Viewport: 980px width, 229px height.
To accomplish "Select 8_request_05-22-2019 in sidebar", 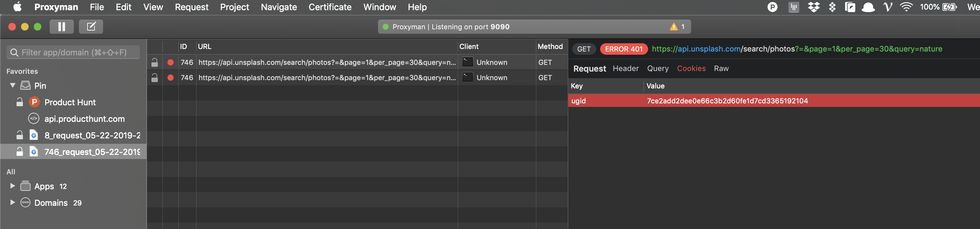I will point(92,135).
